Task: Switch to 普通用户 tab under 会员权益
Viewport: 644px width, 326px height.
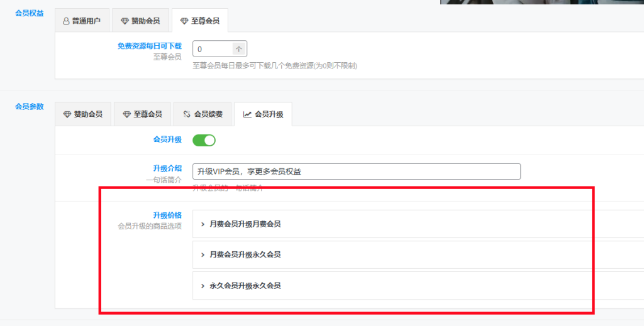Action: tap(82, 21)
